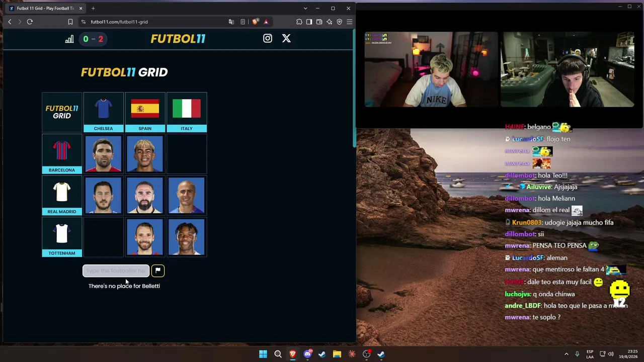Open the Brave Wallet icon
Viewport: 644px width, 362px height.
tap(319, 22)
